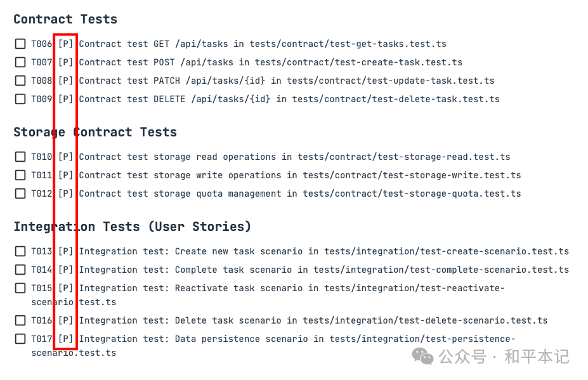588x380 pixels.
Task: Tick the T009 DELETE task checkbox
Action: pyautogui.click(x=20, y=99)
